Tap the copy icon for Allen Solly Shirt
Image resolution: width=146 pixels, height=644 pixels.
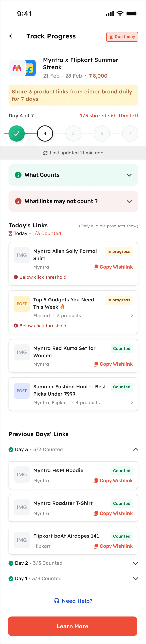pos(96,267)
